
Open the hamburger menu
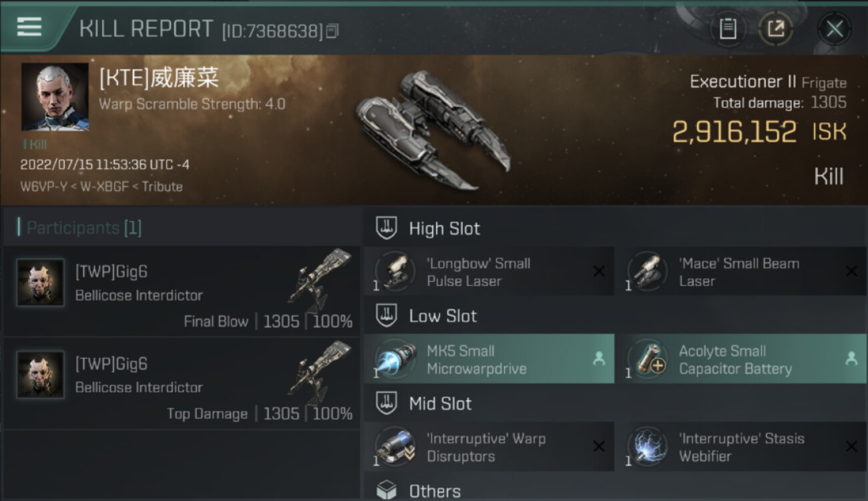tap(29, 27)
